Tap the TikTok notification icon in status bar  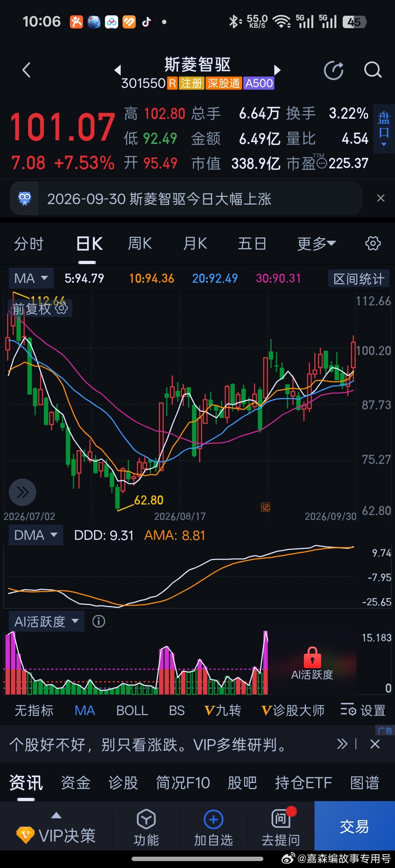[147, 22]
